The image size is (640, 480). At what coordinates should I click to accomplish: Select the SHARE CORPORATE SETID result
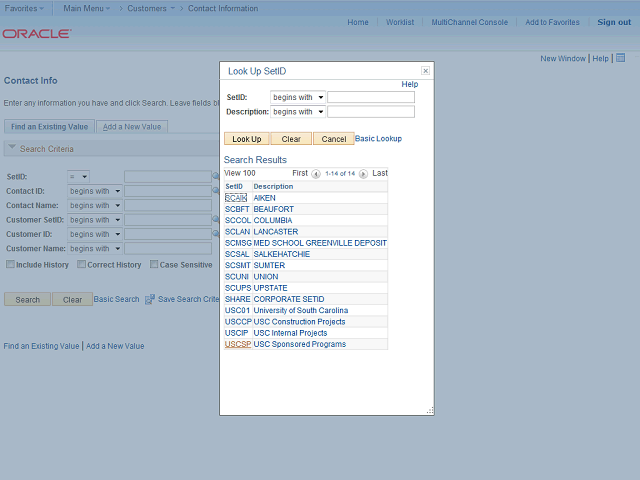coord(238,299)
